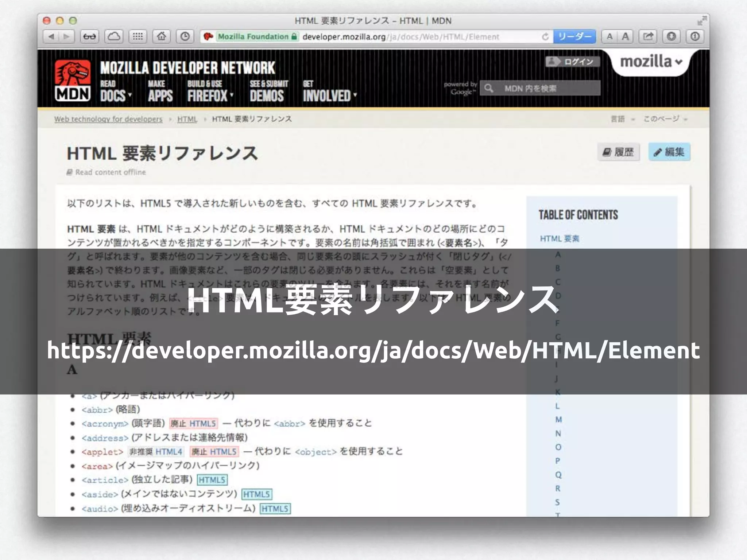The image size is (747, 560).
Task: Open the MAKE APPS menu item
Action: click(x=160, y=91)
